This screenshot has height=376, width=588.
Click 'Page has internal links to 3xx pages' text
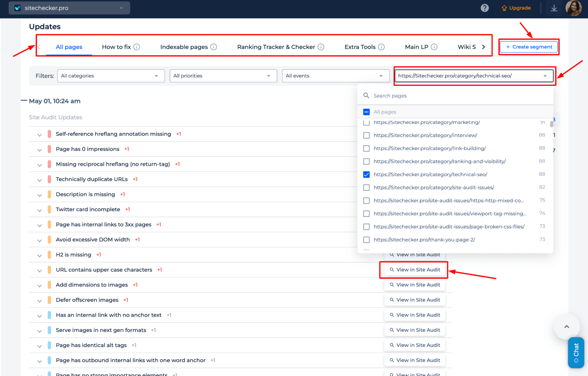click(104, 225)
